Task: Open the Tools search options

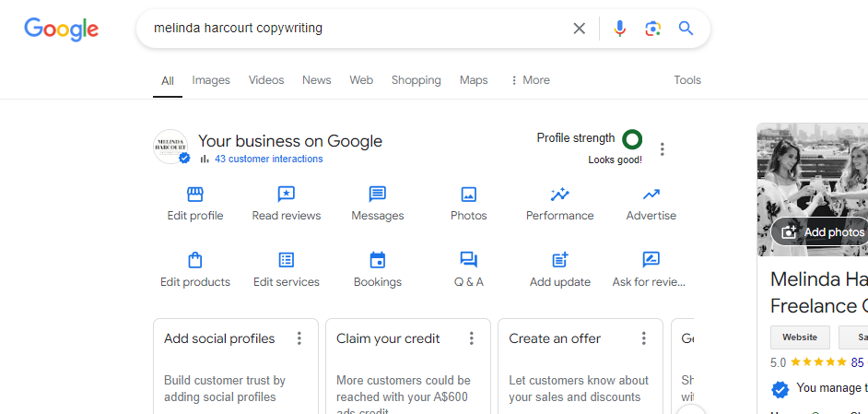Action: [x=687, y=80]
